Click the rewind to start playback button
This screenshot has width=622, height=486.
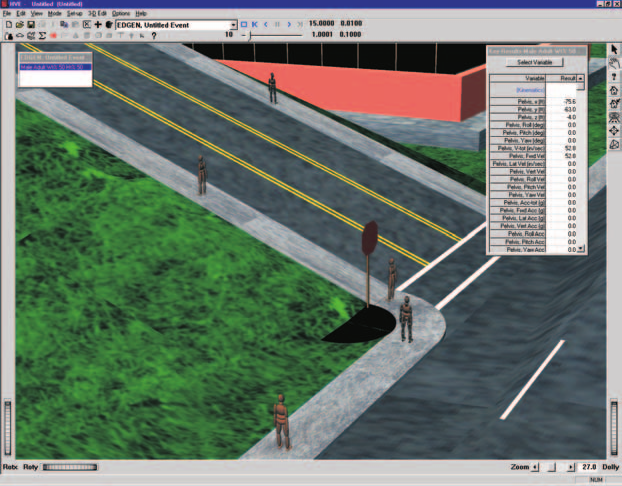click(255, 25)
